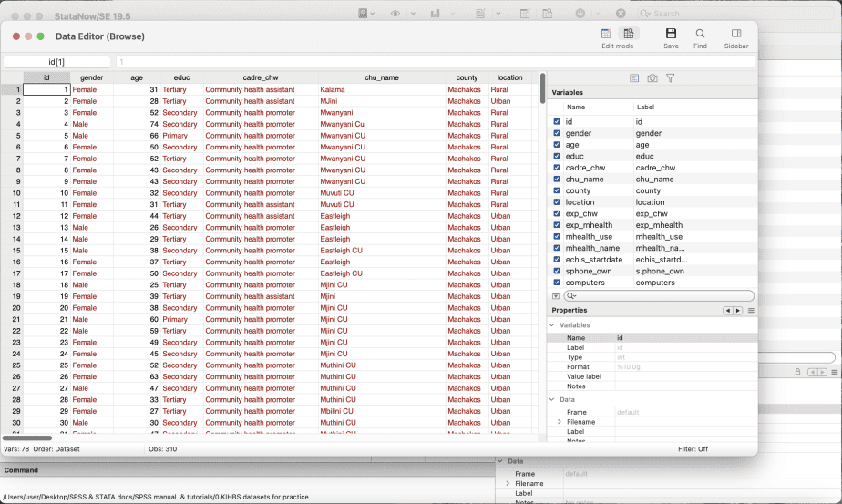Image resolution: width=842 pixels, height=504 pixels.
Task: Collapse the Data section in Properties
Action: coord(551,399)
